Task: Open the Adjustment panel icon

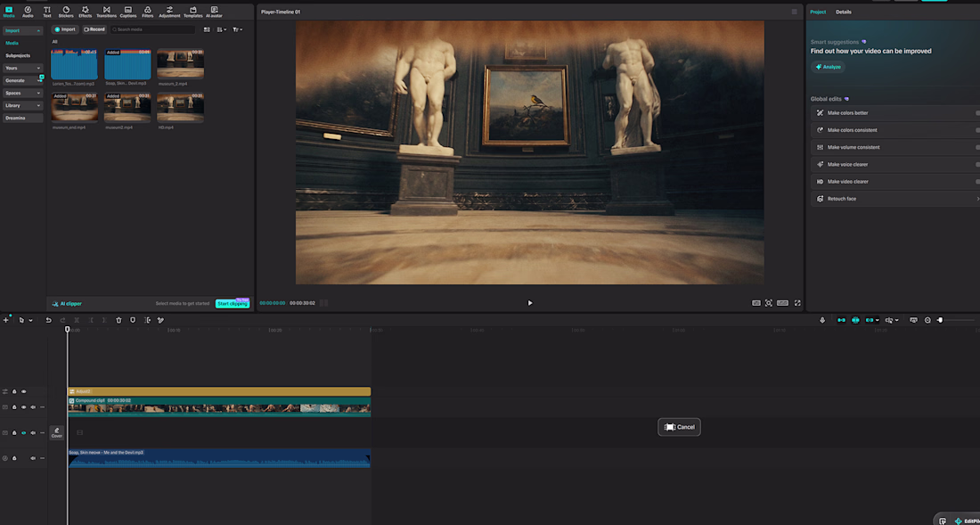Action: [169, 12]
